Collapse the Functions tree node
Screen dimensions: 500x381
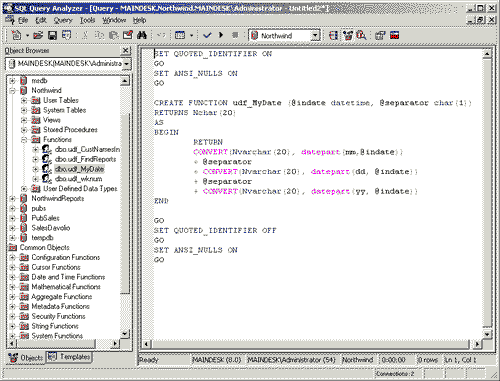24,140
